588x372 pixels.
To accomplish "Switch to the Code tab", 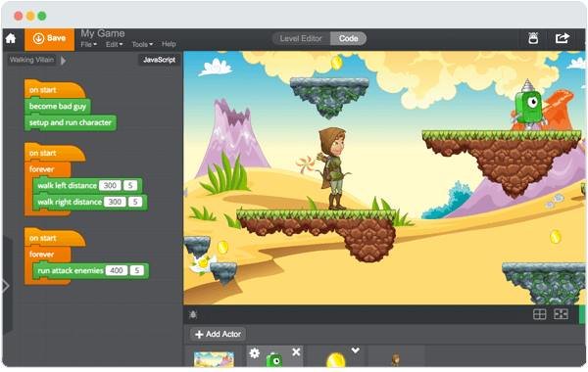I will point(348,38).
